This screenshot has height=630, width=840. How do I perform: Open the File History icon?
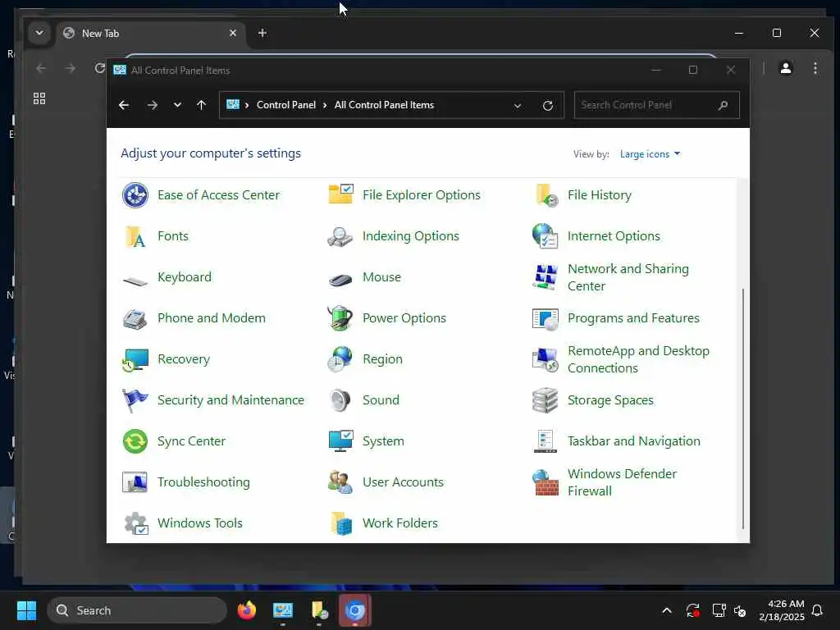pyautogui.click(x=546, y=195)
